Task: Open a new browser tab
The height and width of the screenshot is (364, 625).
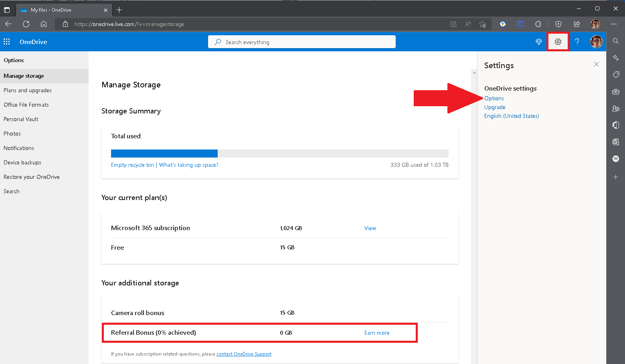Action: [119, 10]
